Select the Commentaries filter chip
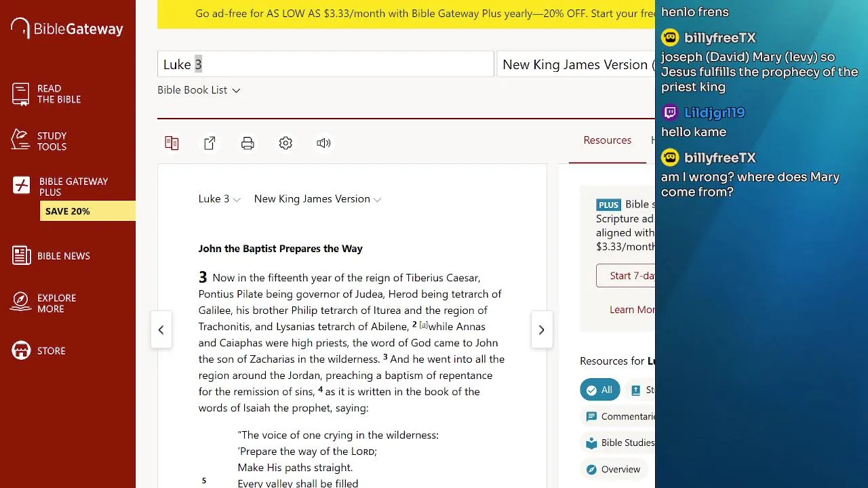The width and height of the screenshot is (868, 488). [x=618, y=416]
